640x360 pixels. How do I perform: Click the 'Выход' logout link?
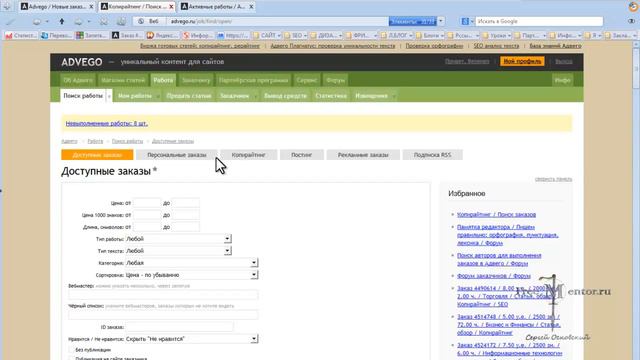coord(564,62)
